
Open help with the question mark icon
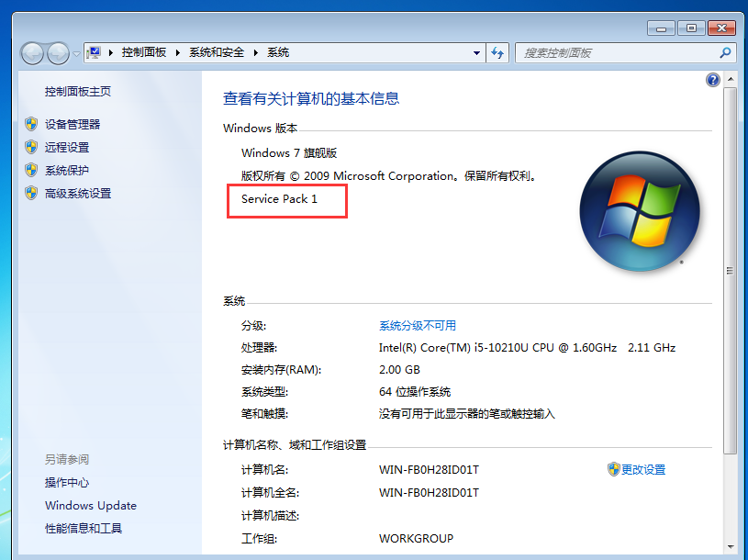(x=713, y=80)
